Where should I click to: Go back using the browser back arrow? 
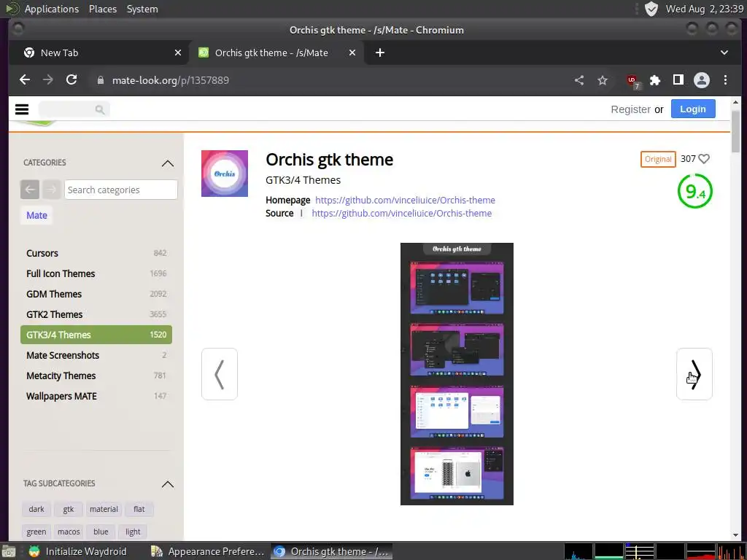tap(24, 80)
